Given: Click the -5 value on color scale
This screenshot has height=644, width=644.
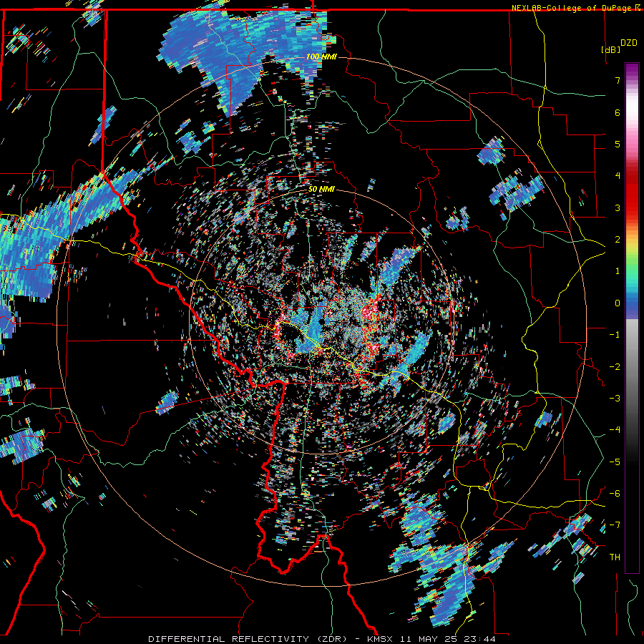Looking at the screenshot, I should pos(615,462).
